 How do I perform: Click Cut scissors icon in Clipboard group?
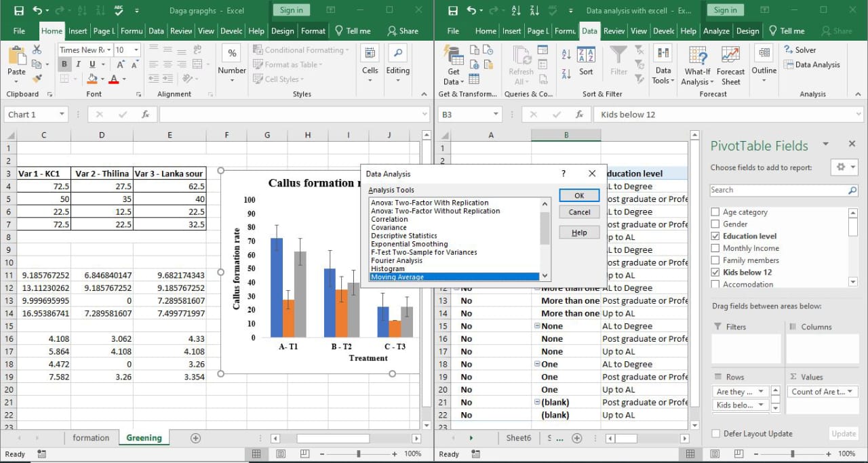pyautogui.click(x=37, y=49)
